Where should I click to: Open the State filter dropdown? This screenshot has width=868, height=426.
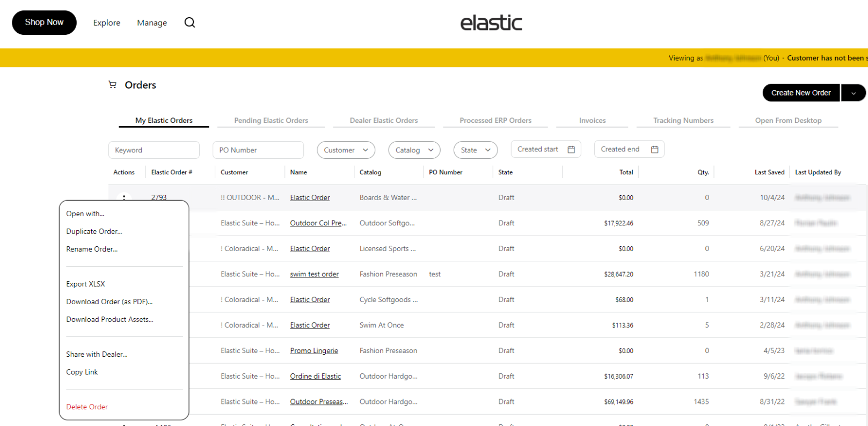475,150
